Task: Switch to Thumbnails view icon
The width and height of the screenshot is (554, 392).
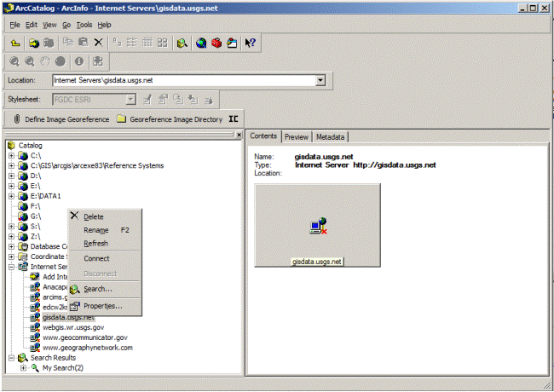Action: point(162,43)
